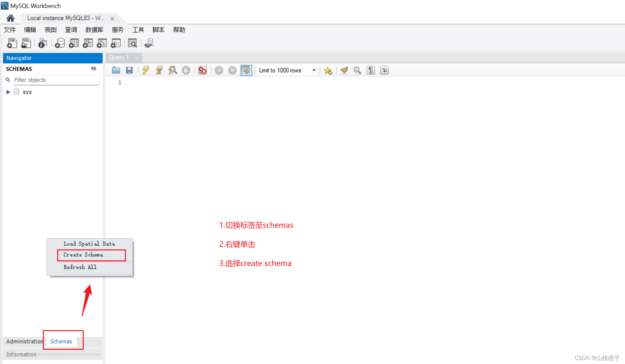
Task: Click the Filter objects search field
Action: (x=56, y=80)
